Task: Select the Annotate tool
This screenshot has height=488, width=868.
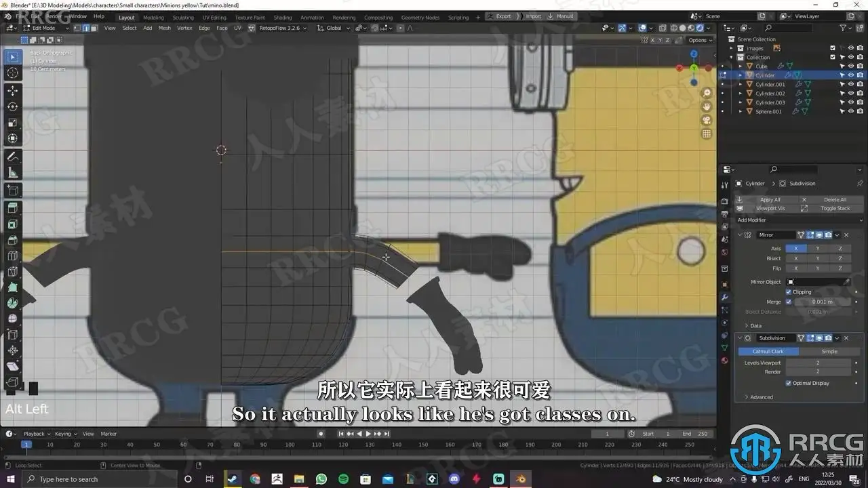Action: (12, 157)
